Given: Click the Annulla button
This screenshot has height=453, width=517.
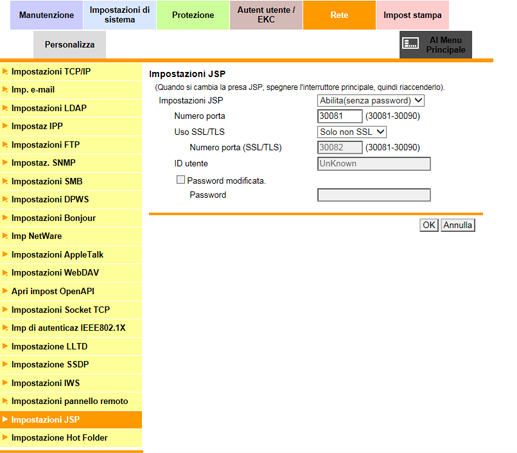Looking at the screenshot, I should [x=458, y=225].
